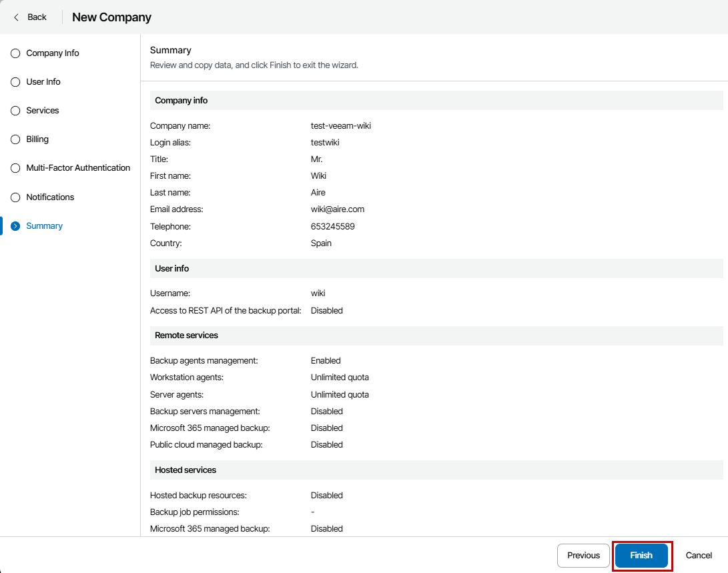Image resolution: width=728 pixels, height=573 pixels.
Task: Go to the Multi-Factor Authentication step
Action: (x=78, y=168)
